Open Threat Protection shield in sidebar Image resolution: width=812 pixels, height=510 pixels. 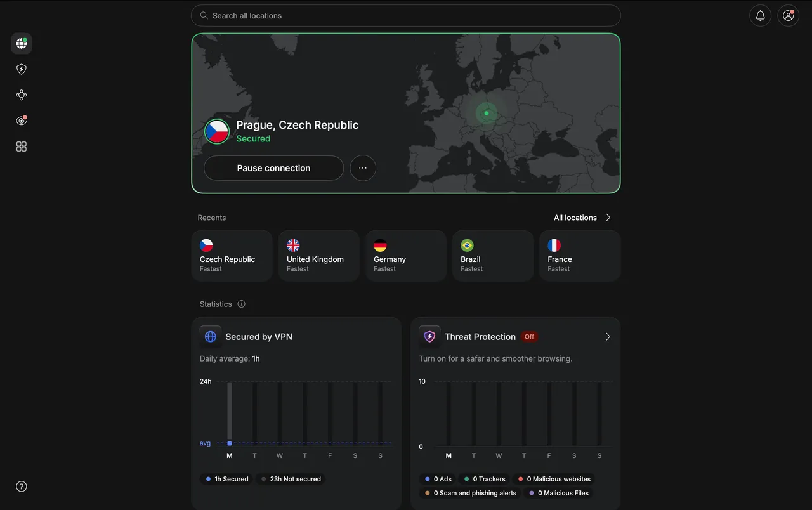(22, 70)
